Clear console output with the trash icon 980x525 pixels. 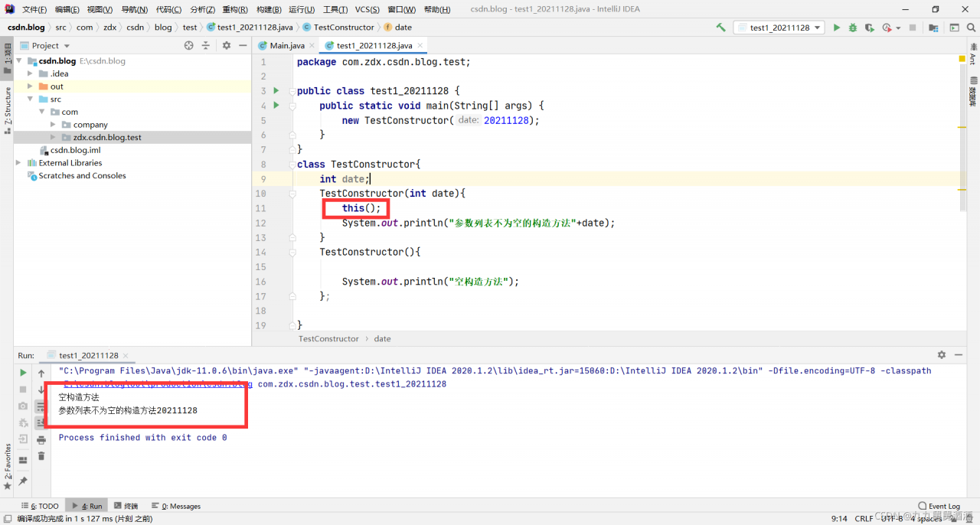(41, 456)
